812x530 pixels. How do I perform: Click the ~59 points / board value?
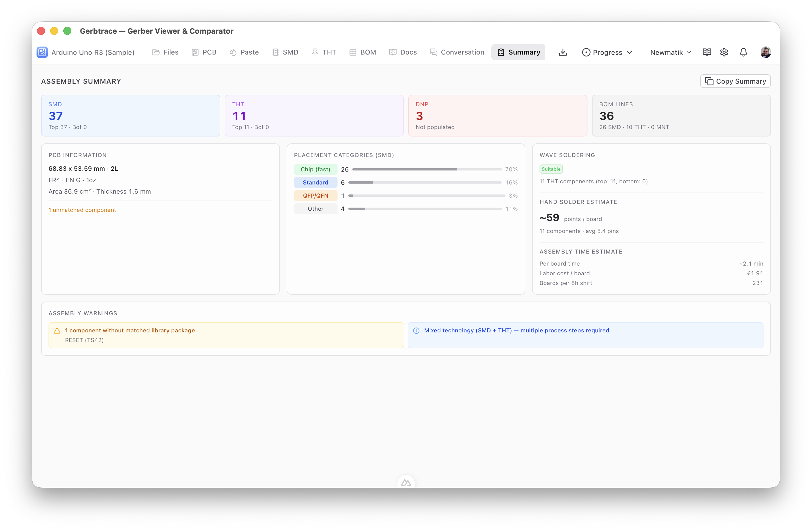coord(570,218)
